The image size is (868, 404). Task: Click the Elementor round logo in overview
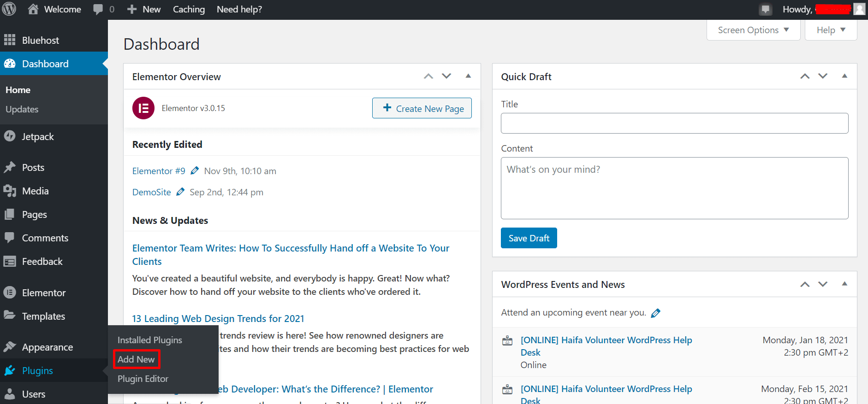coord(143,108)
